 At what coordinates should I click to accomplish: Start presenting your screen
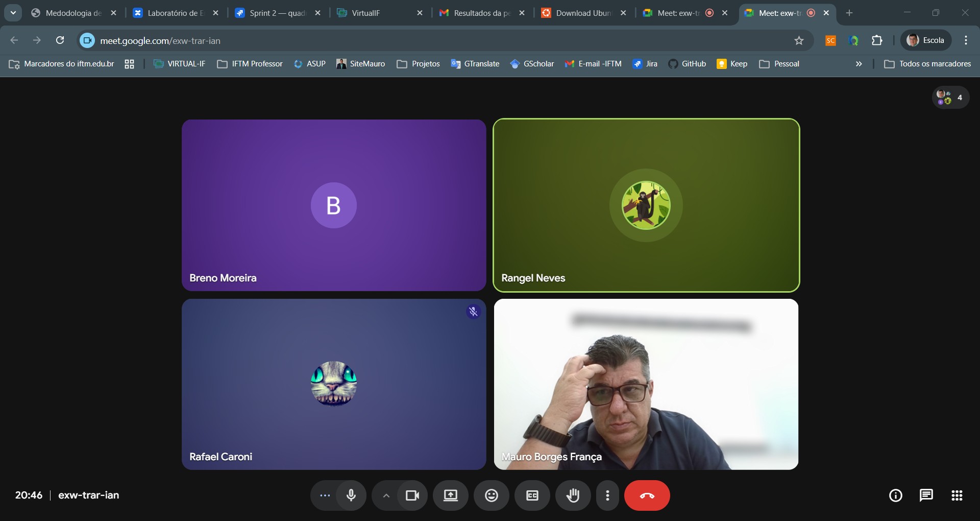(x=451, y=495)
